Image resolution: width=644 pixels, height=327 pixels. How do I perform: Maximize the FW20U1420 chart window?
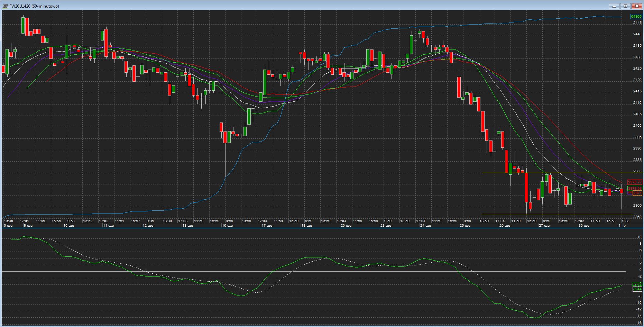click(625, 6)
